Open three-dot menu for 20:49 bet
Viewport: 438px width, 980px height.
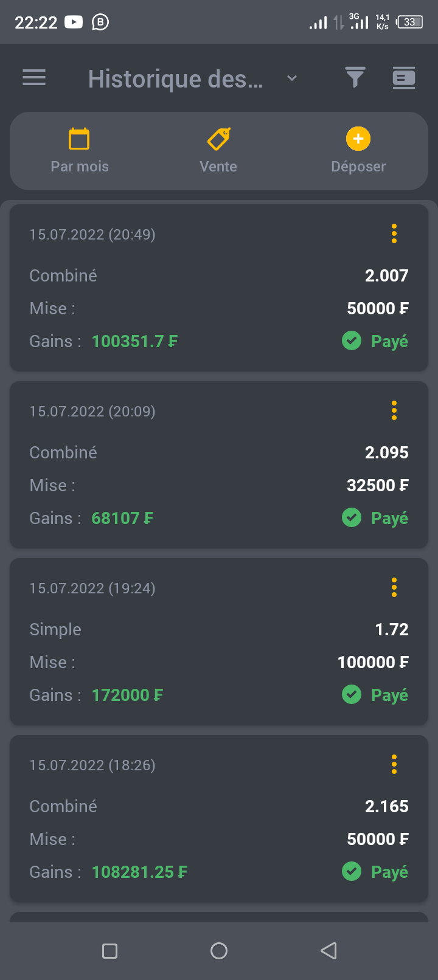tap(394, 233)
